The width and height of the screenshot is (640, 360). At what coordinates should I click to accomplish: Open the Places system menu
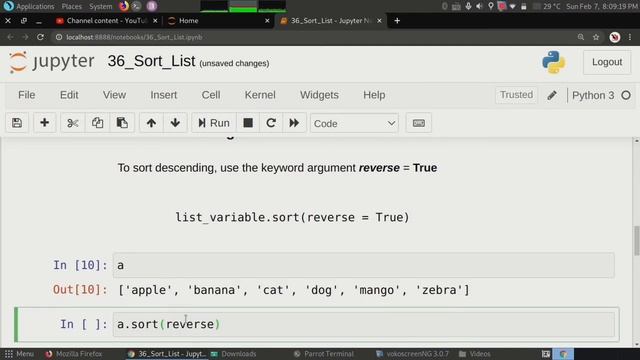[x=71, y=6]
